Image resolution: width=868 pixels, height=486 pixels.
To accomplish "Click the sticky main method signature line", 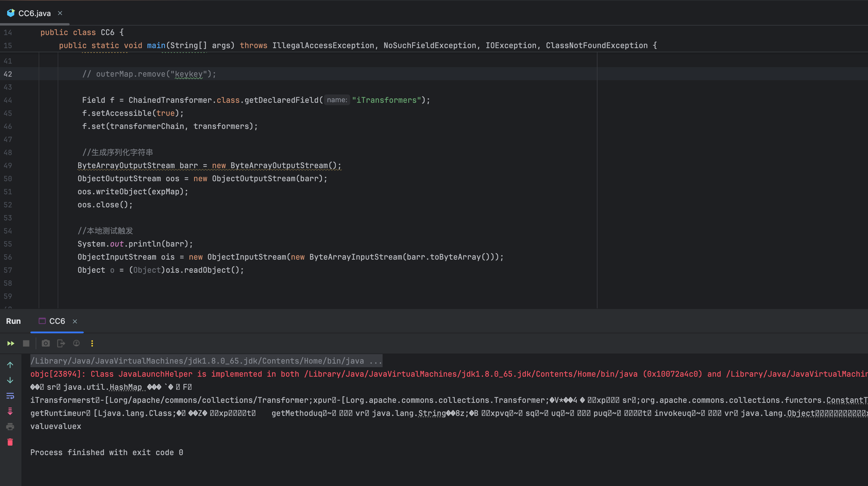I will tap(358, 45).
